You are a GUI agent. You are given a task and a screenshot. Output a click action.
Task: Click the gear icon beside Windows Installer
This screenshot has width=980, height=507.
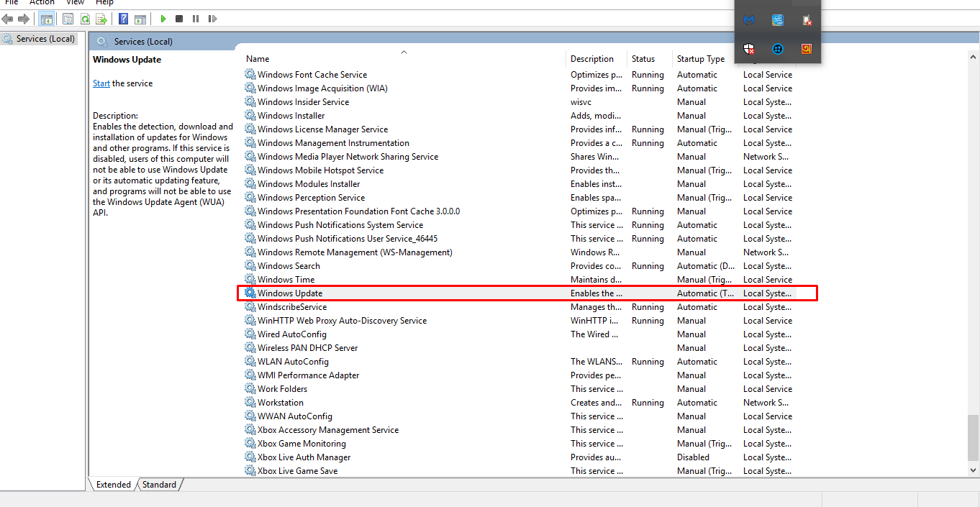click(x=250, y=116)
